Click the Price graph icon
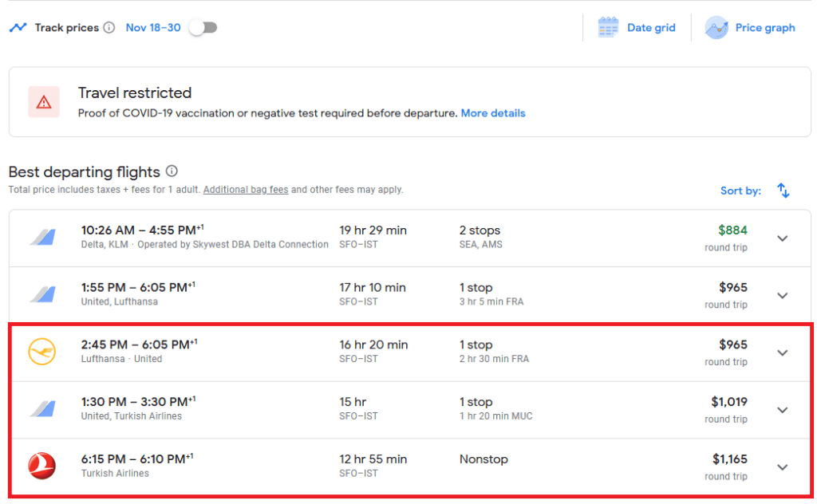The height and width of the screenshot is (504, 817). coord(716,28)
